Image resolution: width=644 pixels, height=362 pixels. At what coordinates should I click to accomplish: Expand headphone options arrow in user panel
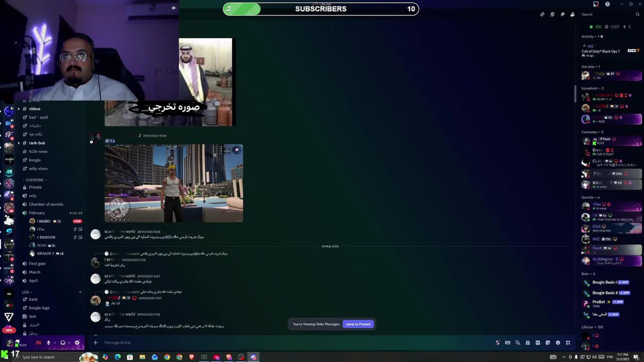pos(69,343)
